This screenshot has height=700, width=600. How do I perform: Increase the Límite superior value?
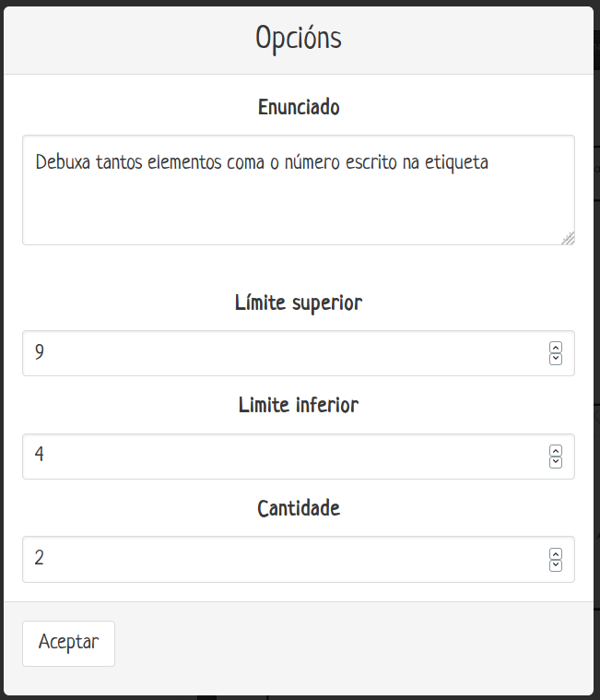click(x=556, y=348)
